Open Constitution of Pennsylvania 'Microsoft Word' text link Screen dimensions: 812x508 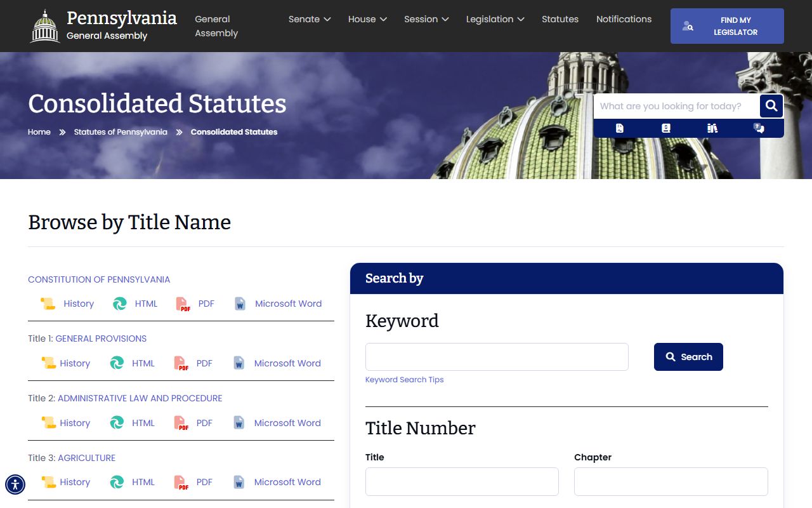click(x=288, y=304)
